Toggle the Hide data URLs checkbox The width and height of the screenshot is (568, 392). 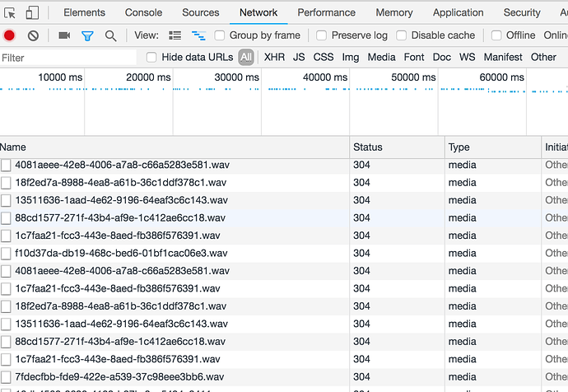(151, 57)
